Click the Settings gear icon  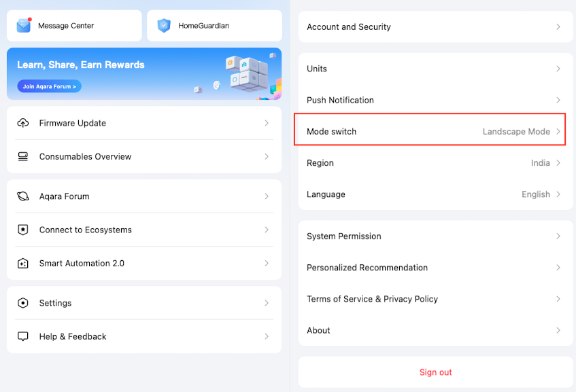(x=23, y=303)
